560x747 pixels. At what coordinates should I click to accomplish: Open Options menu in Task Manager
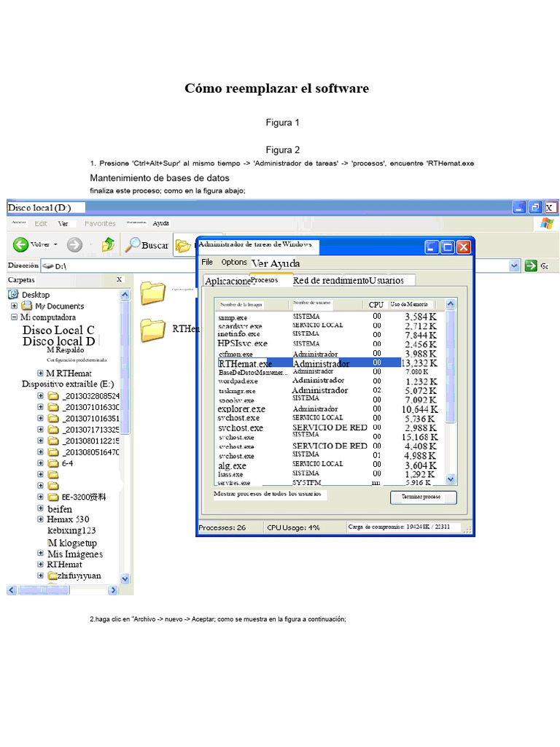[234, 262]
